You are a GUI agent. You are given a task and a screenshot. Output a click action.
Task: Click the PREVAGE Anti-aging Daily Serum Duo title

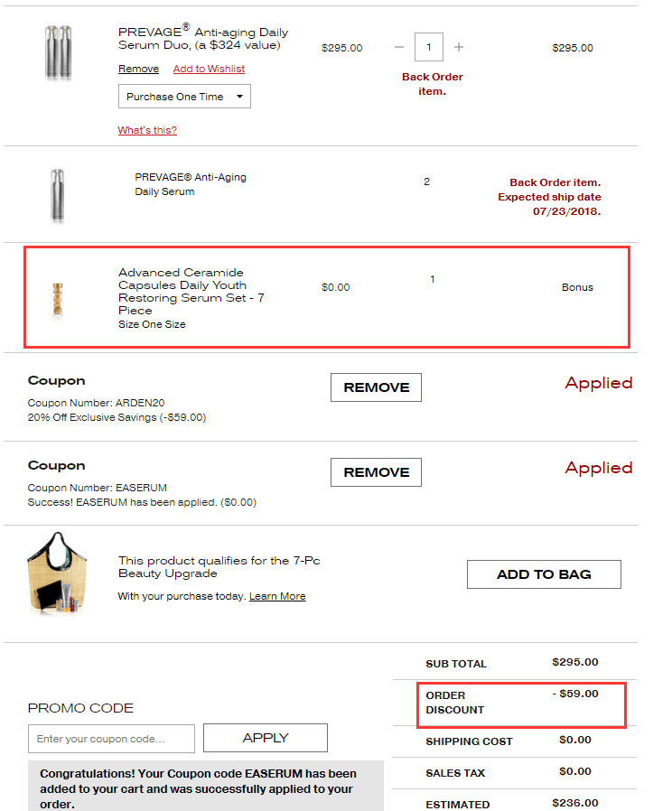(203, 38)
